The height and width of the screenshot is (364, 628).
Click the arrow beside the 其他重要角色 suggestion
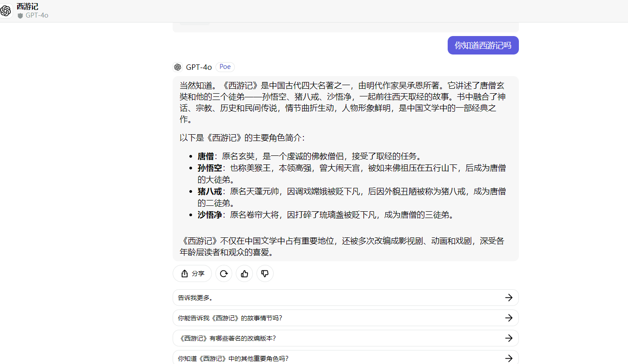tap(509, 359)
